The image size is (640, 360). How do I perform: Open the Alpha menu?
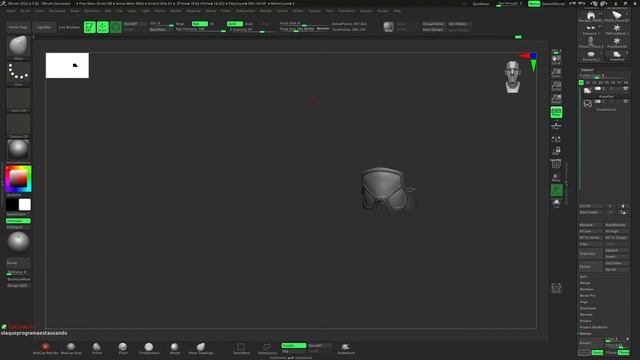click(11, 11)
